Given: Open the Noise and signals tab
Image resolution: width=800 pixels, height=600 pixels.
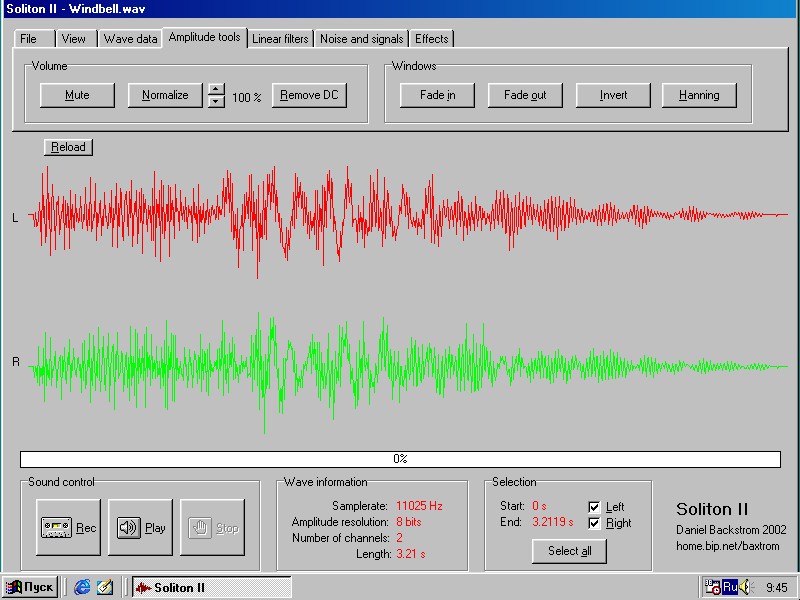Looking at the screenshot, I should (361, 39).
